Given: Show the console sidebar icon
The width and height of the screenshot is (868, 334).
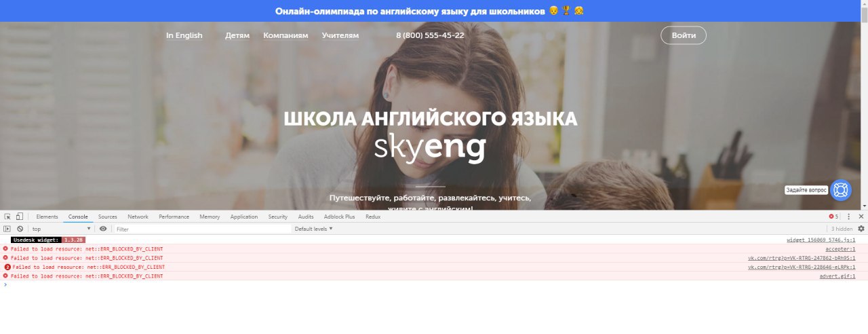Looking at the screenshot, I should pos(7,229).
